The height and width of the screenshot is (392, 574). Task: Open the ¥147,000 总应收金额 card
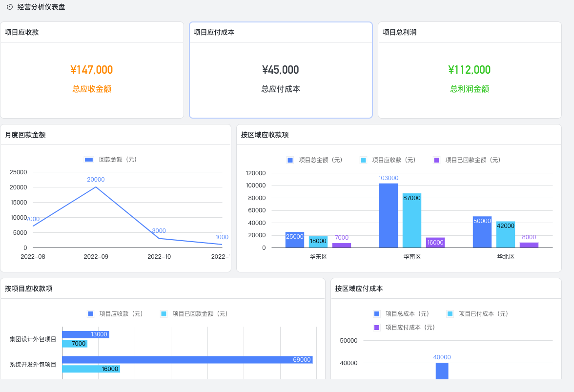click(92, 70)
